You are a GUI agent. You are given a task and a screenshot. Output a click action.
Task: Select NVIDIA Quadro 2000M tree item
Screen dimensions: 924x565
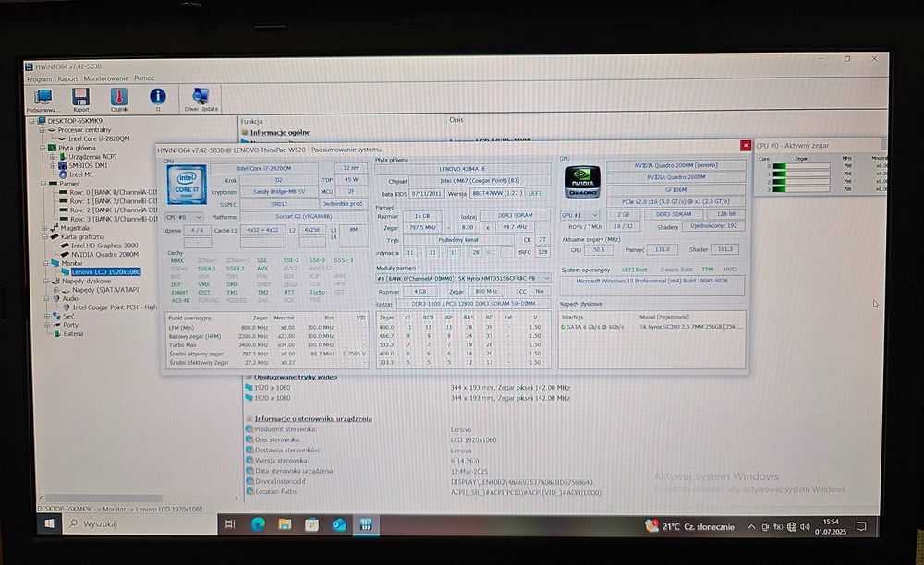[105, 254]
